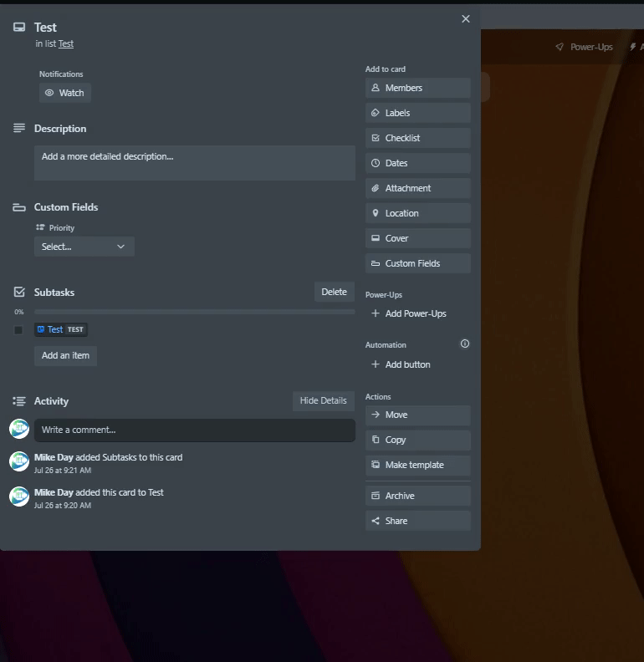Click the Labels tag icon

pos(376,113)
